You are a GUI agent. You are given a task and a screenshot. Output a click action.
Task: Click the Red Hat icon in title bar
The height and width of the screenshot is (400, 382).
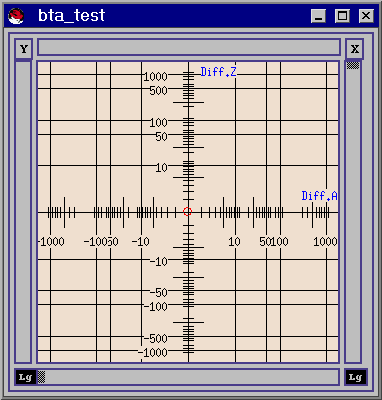click(16, 16)
